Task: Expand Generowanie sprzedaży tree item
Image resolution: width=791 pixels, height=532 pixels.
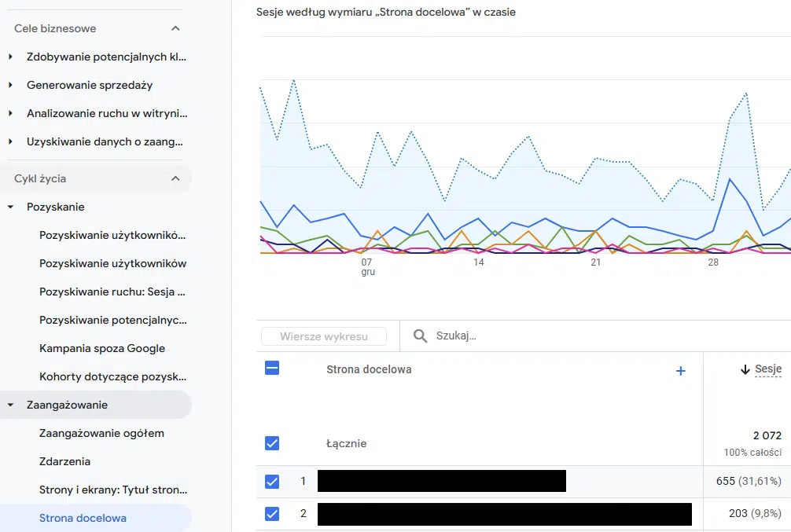Action: point(10,85)
